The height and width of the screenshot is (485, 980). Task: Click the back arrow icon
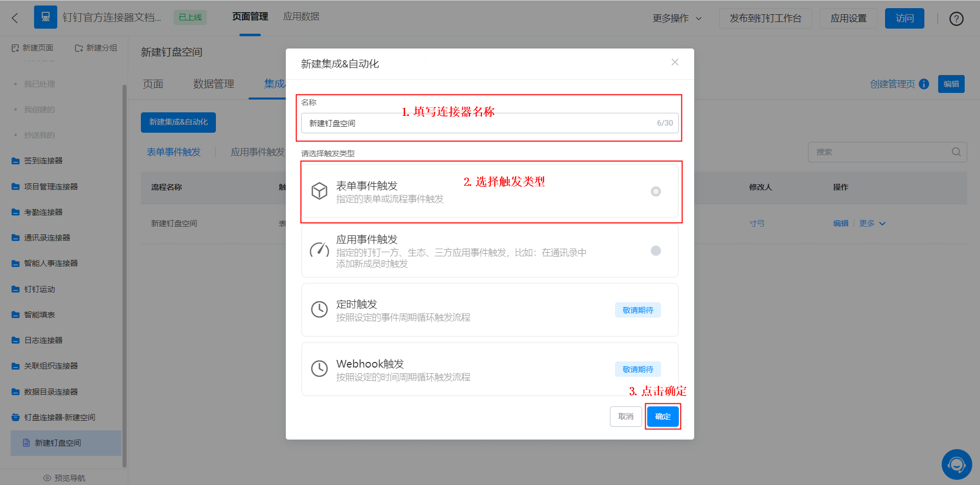(x=15, y=18)
